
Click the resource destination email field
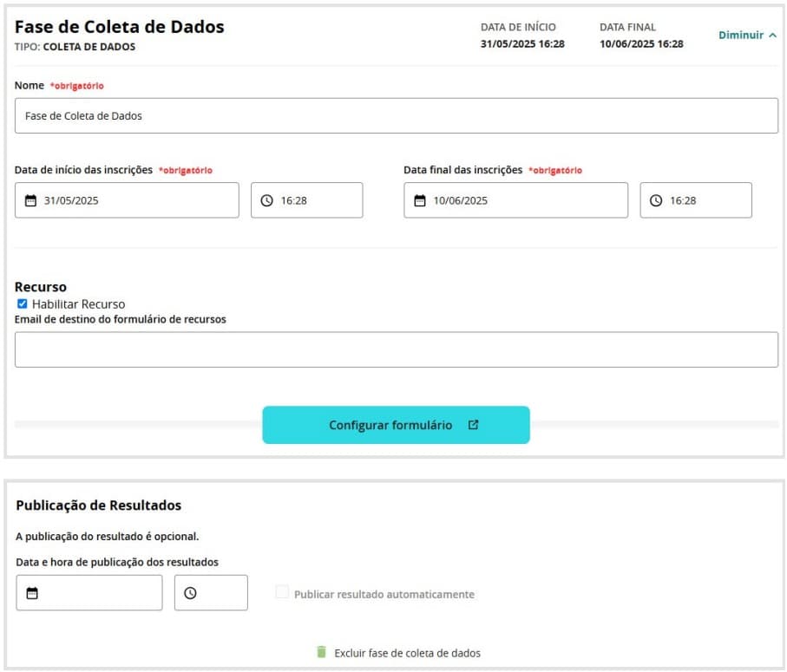point(396,349)
